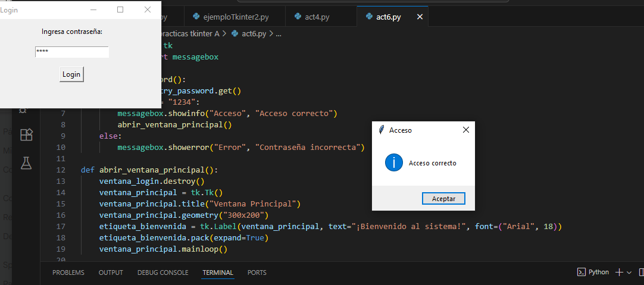Expand the breadcrumb ellipsis after act6.py
This screenshot has height=285, width=644.
click(277, 33)
